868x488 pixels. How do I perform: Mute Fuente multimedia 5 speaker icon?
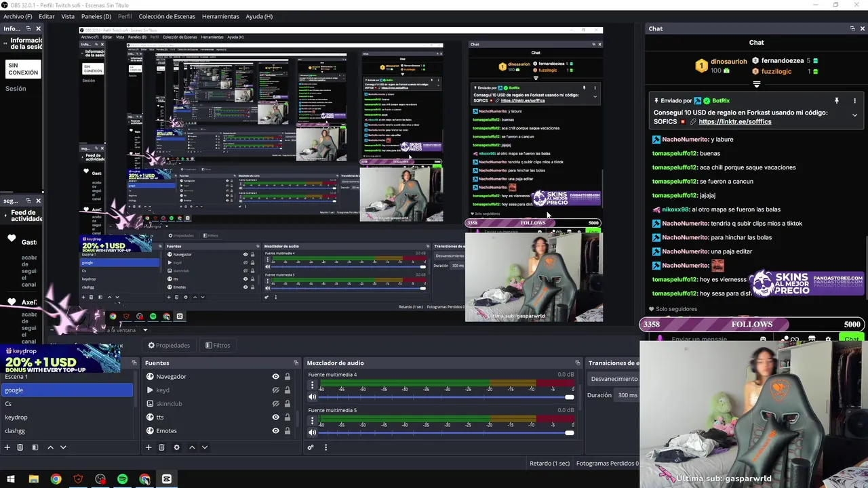click(313, 432)
